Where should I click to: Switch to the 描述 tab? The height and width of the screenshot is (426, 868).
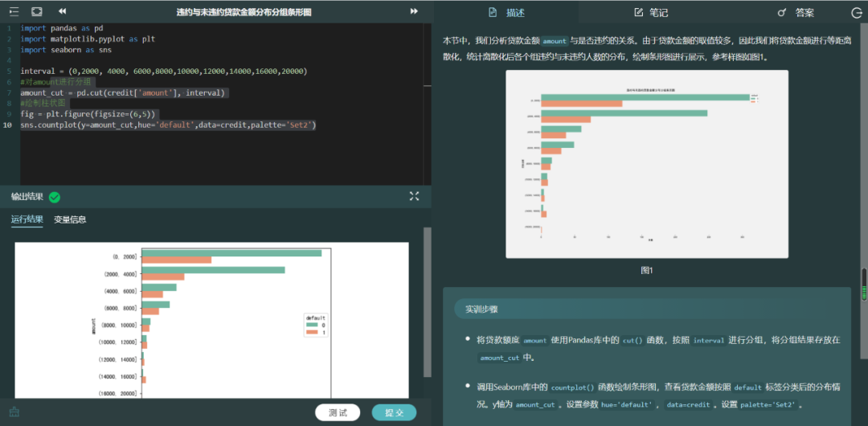click(x=508, y=12)
